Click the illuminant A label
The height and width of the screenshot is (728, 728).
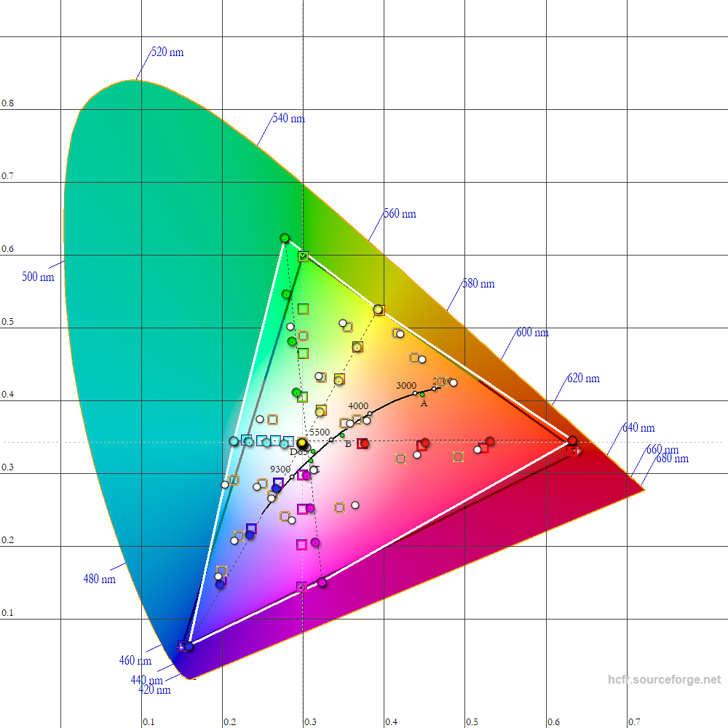point(424,403)
